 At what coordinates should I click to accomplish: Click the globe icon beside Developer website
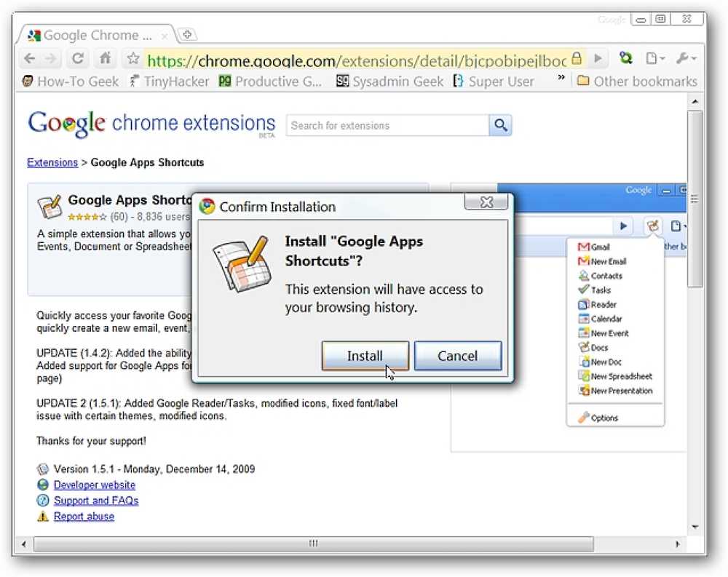pyautogui.click(x=43, y=485)
